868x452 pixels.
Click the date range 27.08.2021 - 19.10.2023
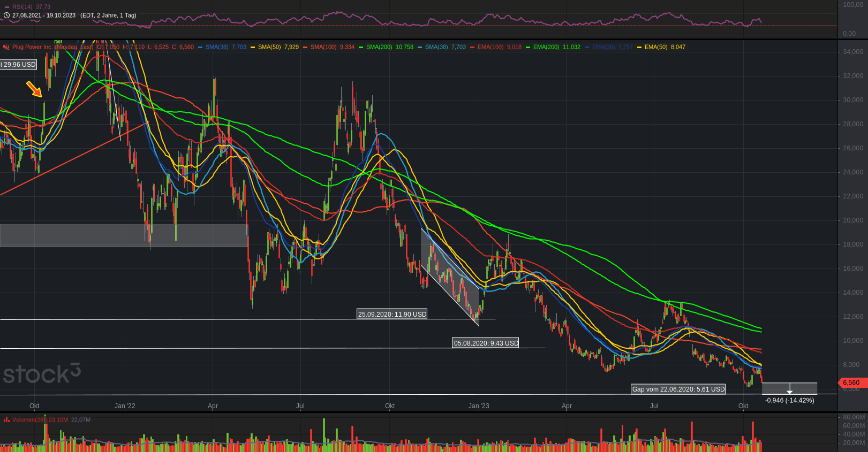[44, 16]
